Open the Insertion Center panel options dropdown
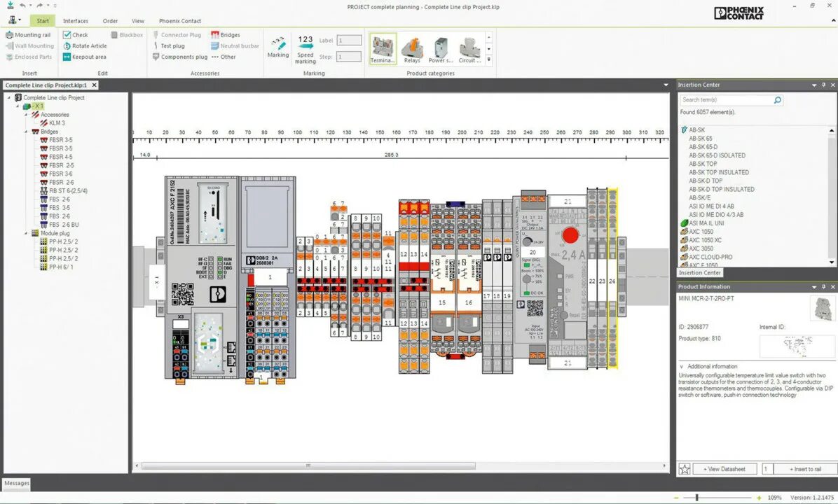The width and height of the screenshot is (838, 504). point(814,85)
